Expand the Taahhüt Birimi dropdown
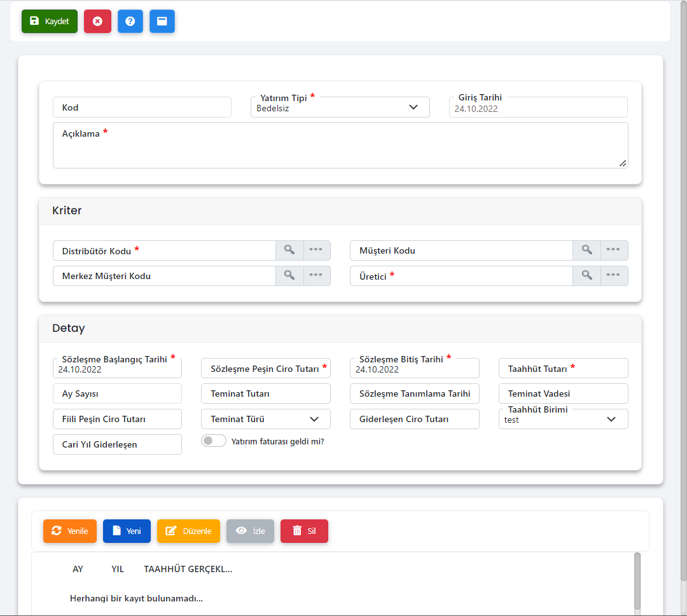Image resolution: width=687 pixels, height=616 pixels. [x=611, y=419]
